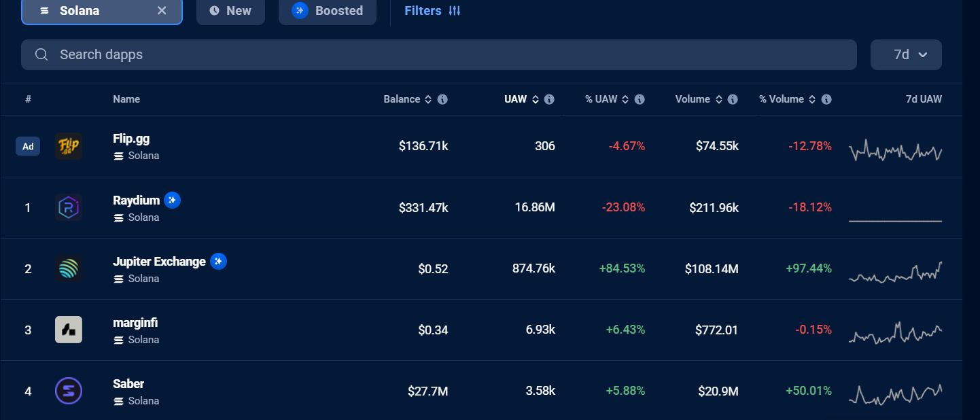This screenshot has width=980, height=420.
Task: Toggle the New dapps filter
Action: [x=230, y=10]
